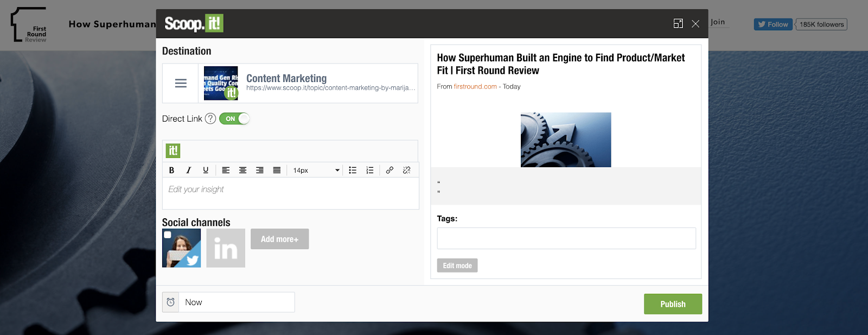
Task: Insert a bulleted list
Action: coord(353,170)
